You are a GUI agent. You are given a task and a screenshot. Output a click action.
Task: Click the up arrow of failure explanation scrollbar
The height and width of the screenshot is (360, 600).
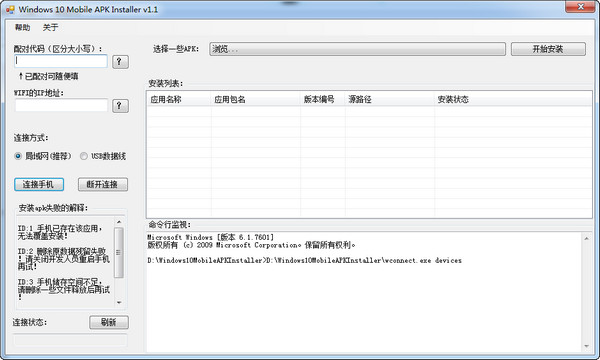119,222
